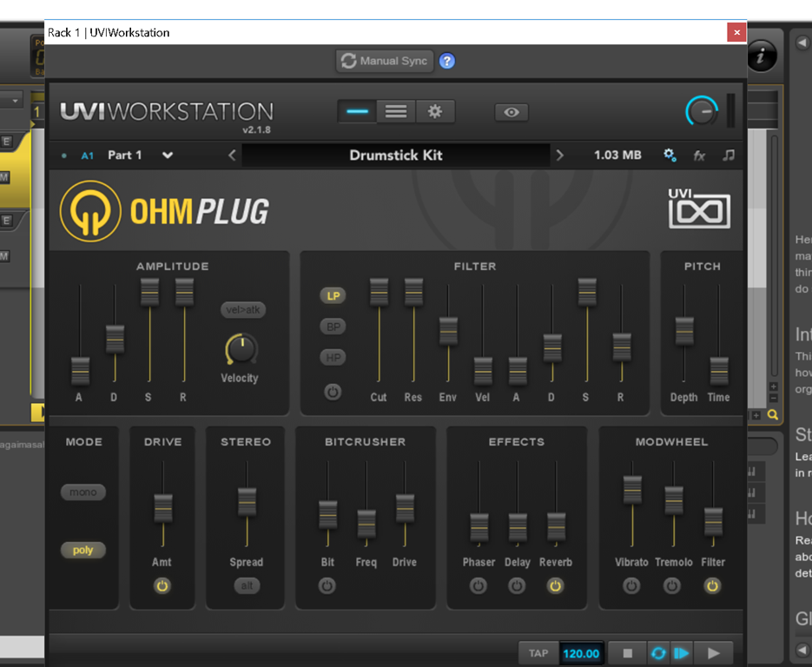The height and width of the screenshot is (667, 812).
Task: Select mono mode
Action: point(83,492)
